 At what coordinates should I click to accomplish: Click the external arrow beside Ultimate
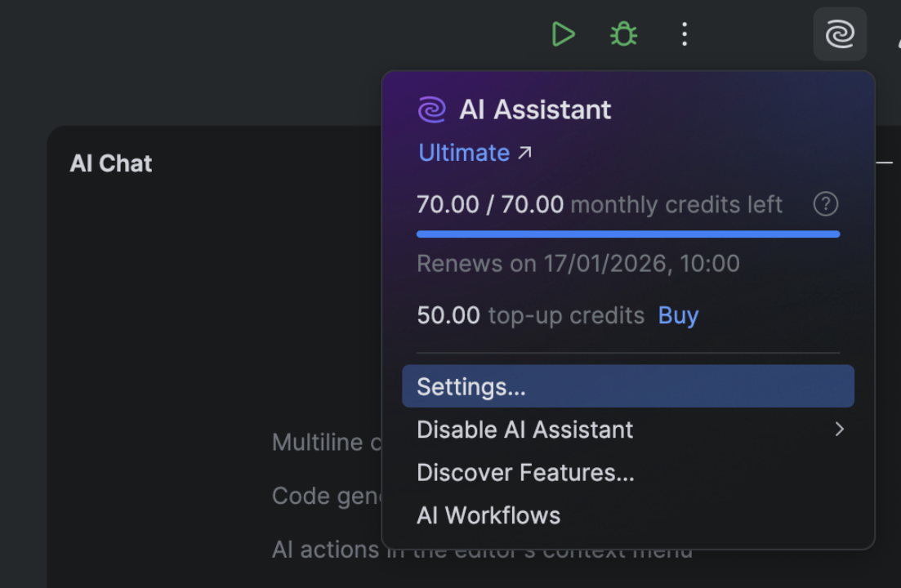(x=524, y=153)
